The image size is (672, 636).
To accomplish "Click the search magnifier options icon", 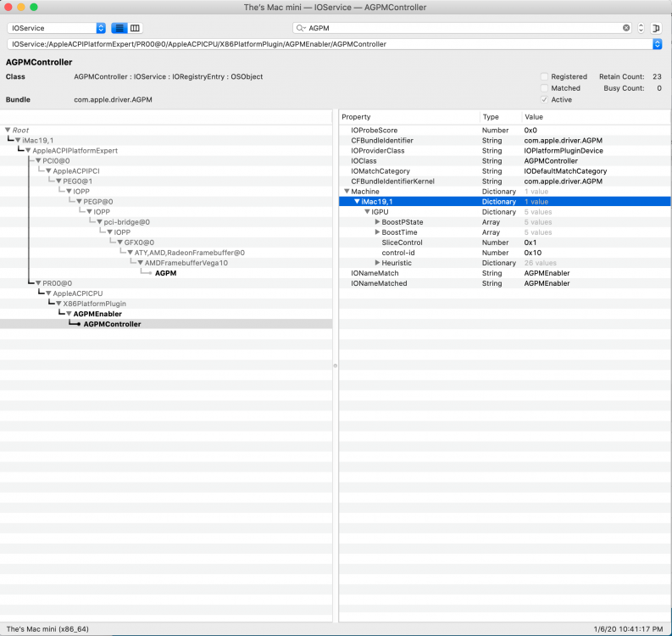I will click(301, 28).
